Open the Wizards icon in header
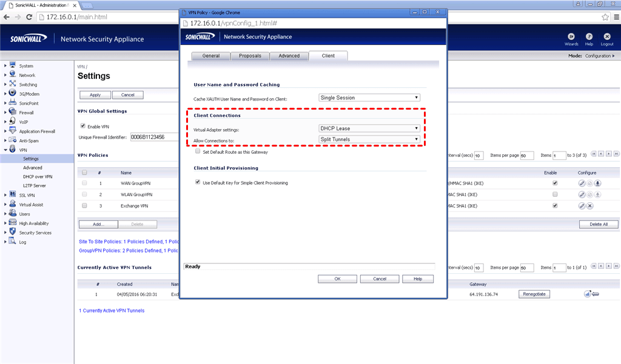The width and height of the screenshot is (621, 364). [571, 37]
